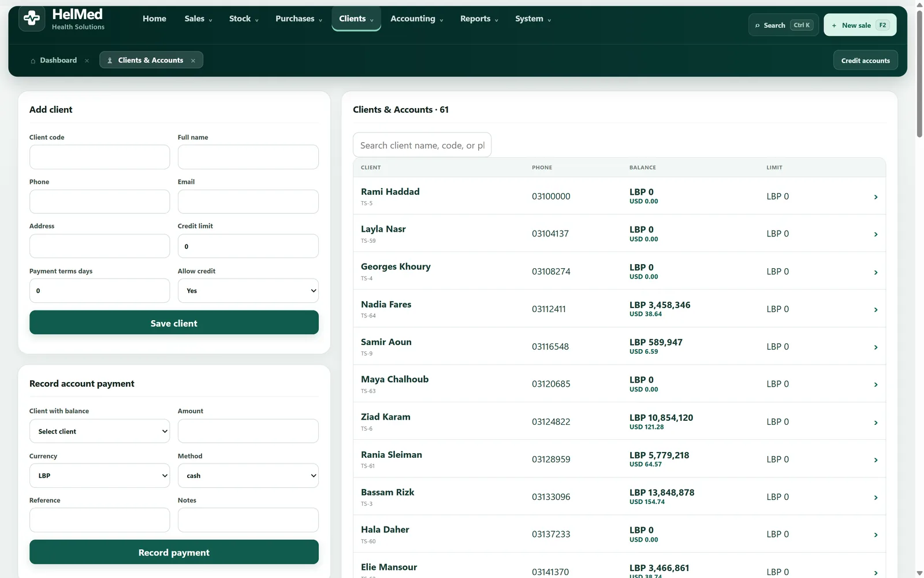Open Ziad Karam row chevron
The height and width of the screenshot is (578, 924).
[x=875, y=423]
